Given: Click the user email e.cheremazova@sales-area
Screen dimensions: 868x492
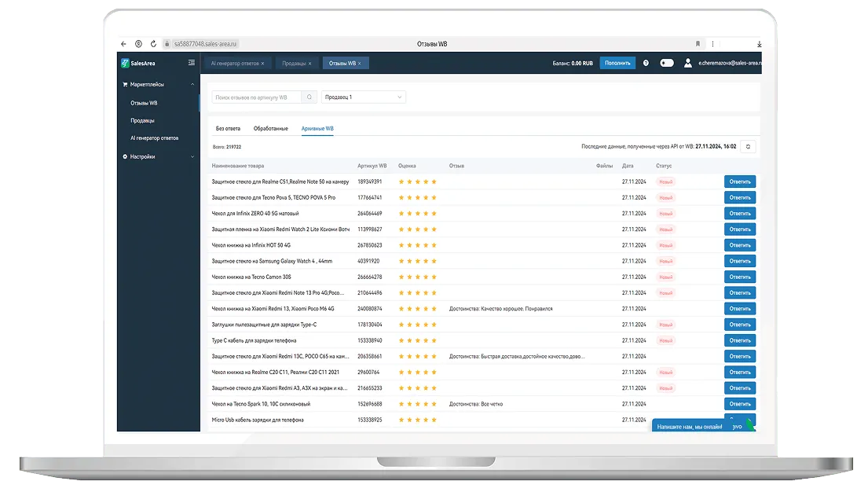Looking at the screenshot, I should (x=730, y=63).
